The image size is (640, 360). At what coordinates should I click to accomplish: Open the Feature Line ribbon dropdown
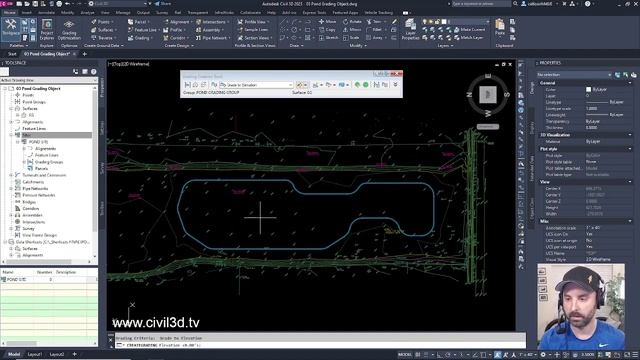pos(143,29)
